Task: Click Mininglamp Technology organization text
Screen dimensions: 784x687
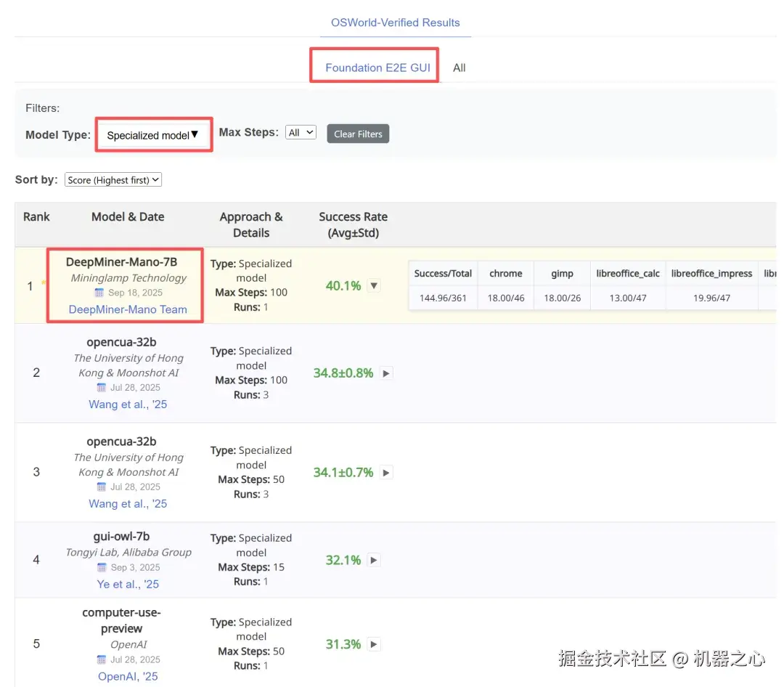Action: [x=128, y=277]
